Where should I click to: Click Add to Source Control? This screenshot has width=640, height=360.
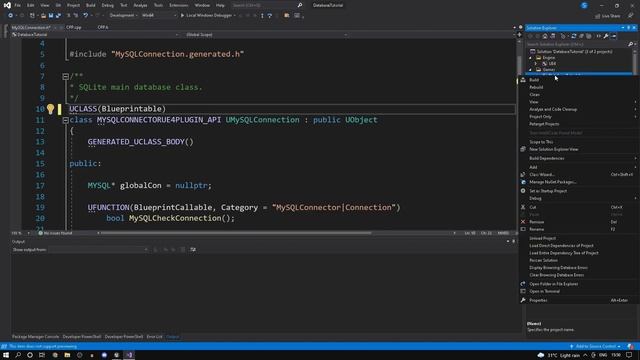click(596, 347)
